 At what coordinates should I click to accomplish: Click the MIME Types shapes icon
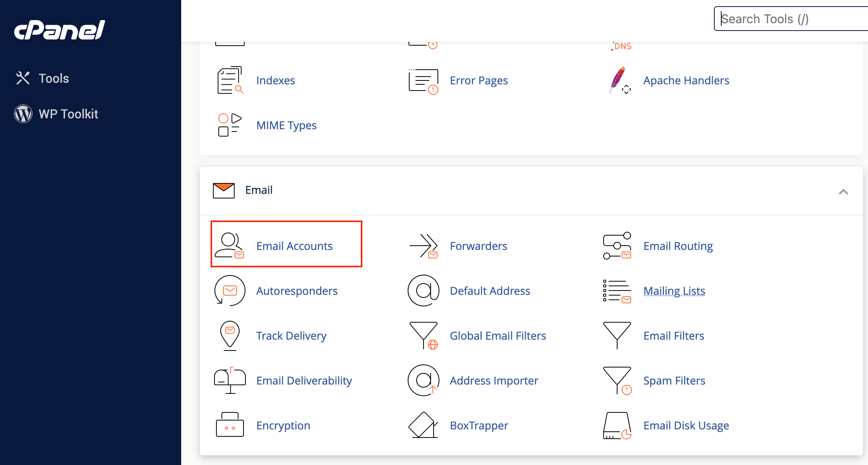coord(230,125)
